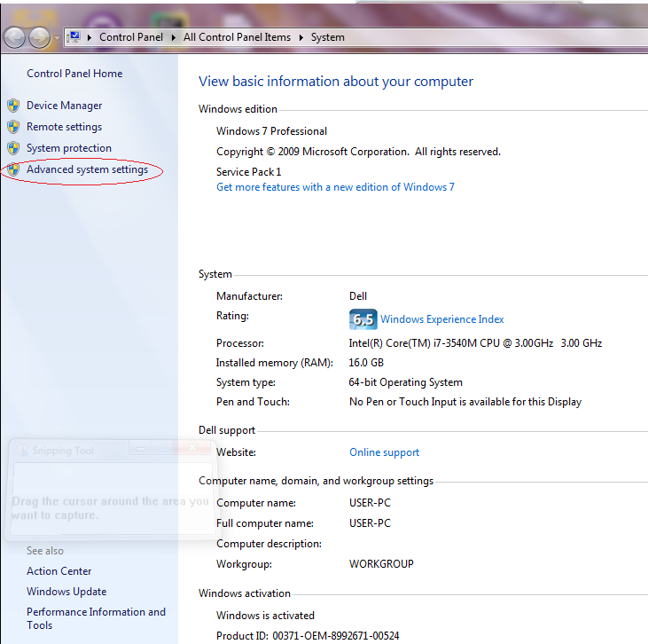
Task: Open Remote settings
Action: coord(64,127)
